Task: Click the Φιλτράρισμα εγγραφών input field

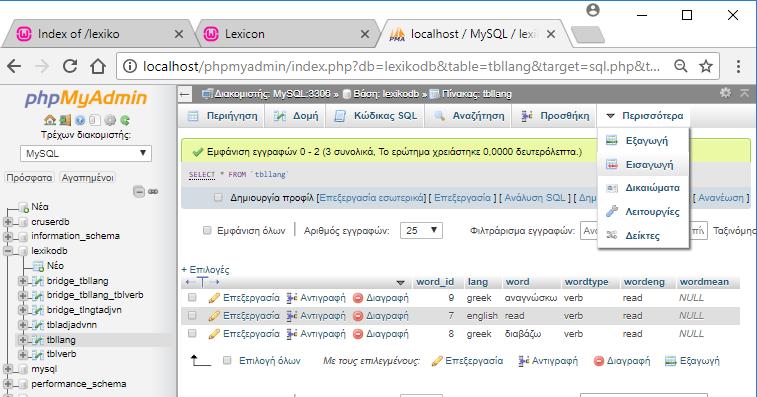Action: (644, 230)
